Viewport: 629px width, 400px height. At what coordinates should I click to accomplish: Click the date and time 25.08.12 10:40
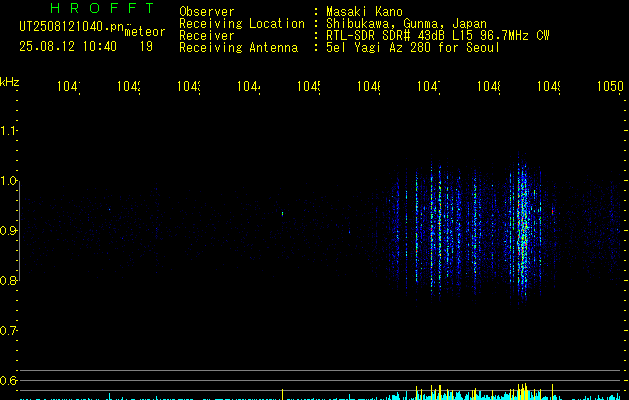coord(68,46)
